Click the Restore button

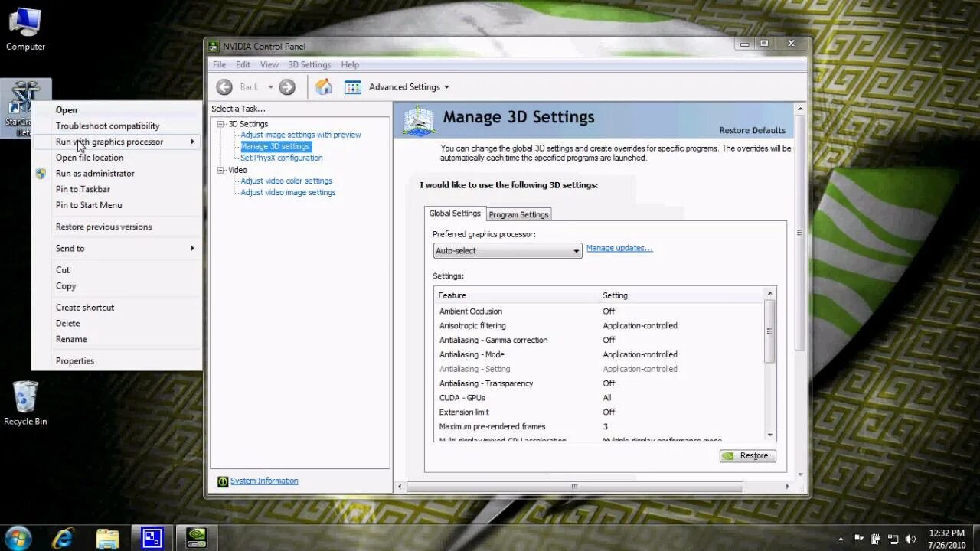(748, 455)
